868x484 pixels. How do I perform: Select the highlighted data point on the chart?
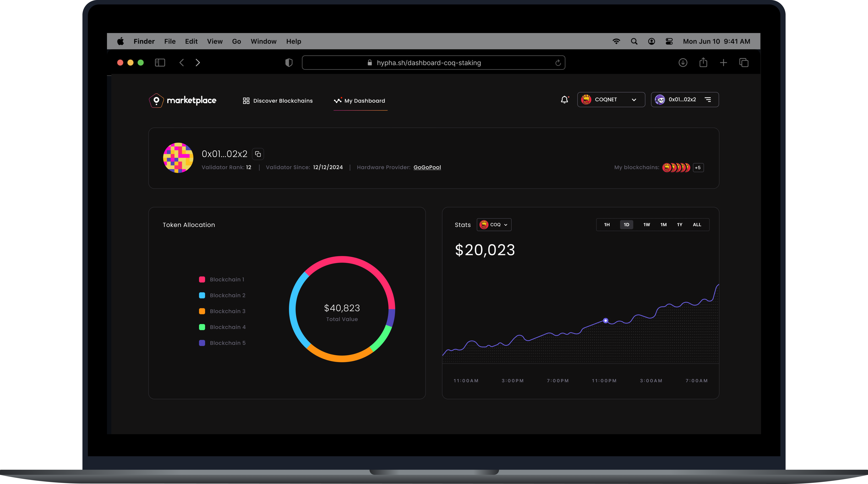(606, 320)
